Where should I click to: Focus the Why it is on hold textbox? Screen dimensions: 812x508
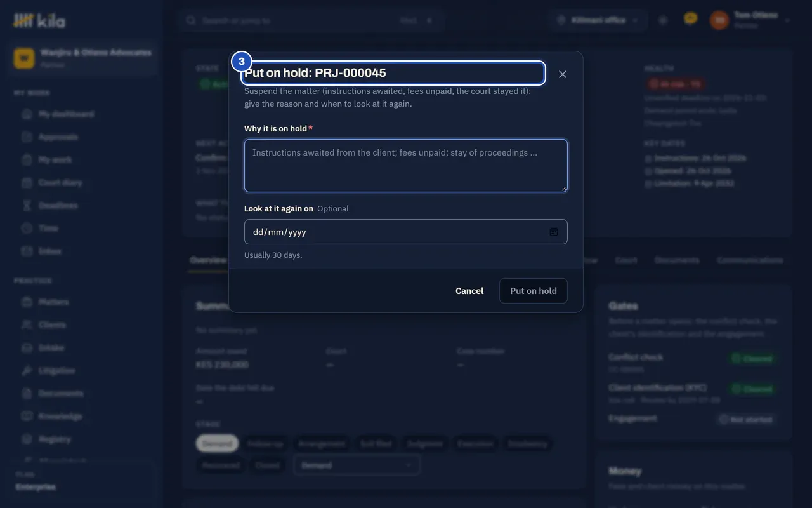pyautogui.click(x=406, y=166)
